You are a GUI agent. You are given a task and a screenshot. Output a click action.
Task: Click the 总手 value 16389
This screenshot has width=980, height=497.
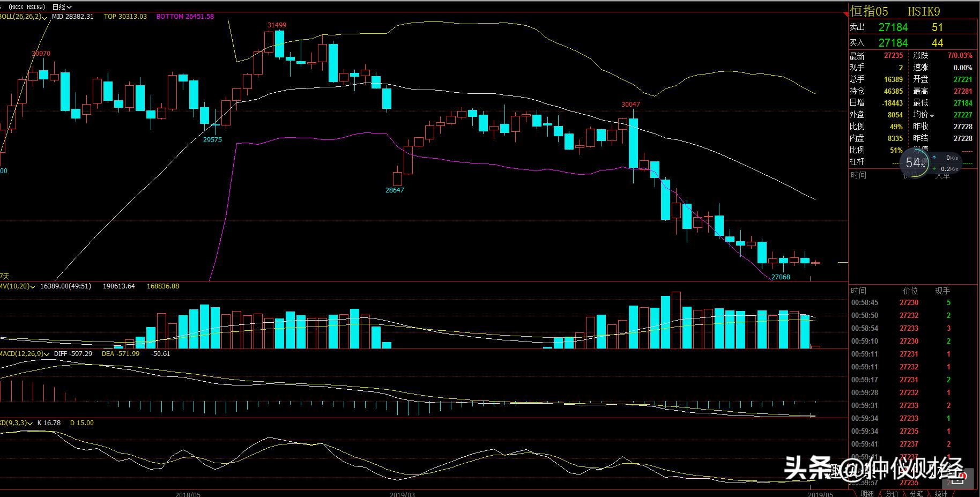(x=893, y=79)
